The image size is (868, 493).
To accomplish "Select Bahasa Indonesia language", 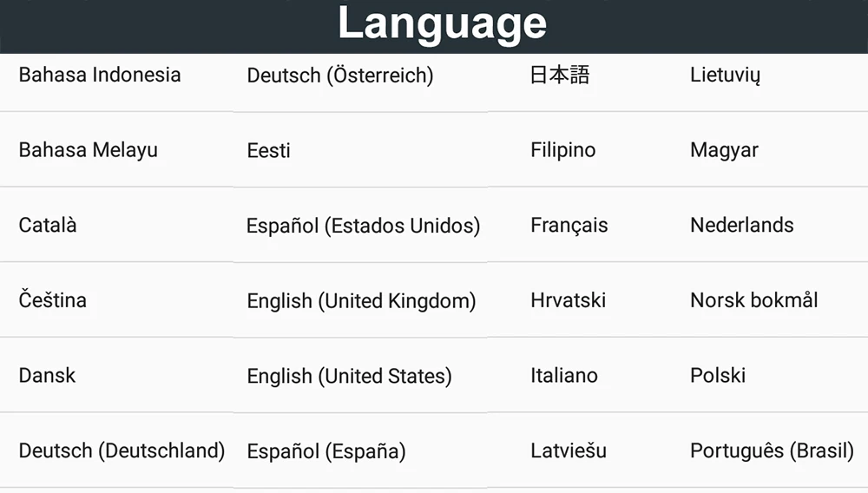I will pyautogui.click(x=100, y=75).
